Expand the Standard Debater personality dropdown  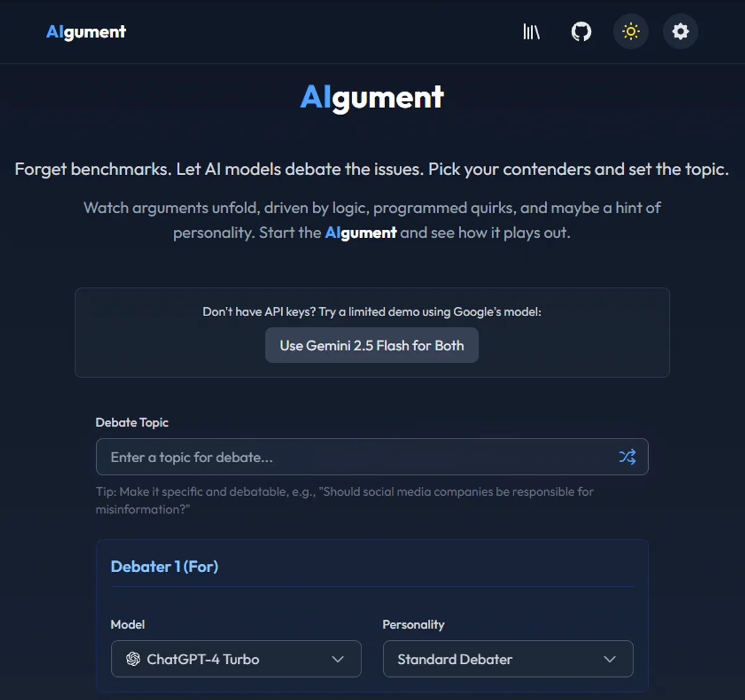pyautogui.click(x=508, y=659)
